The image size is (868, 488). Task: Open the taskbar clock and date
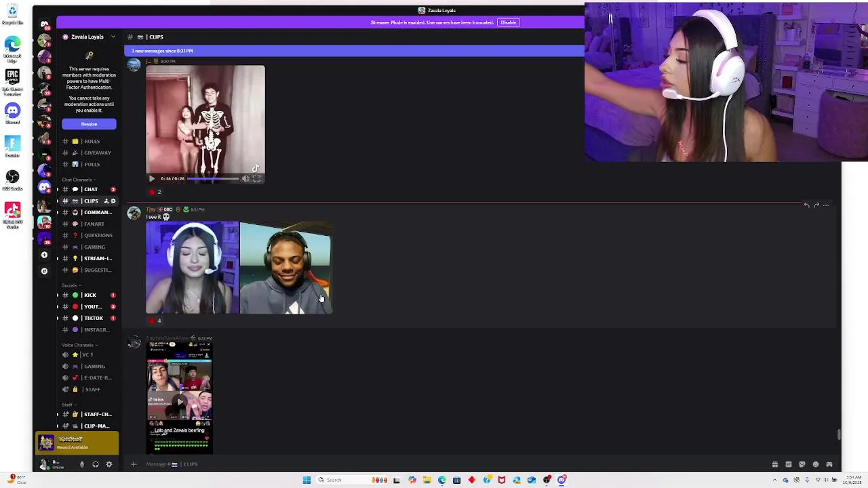[x=852, y=480]
